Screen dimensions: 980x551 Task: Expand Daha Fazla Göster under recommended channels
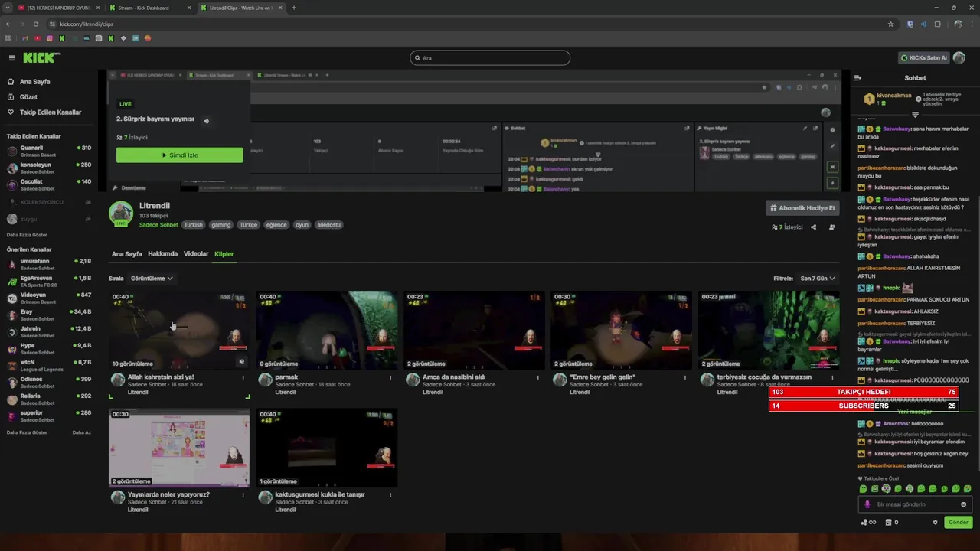pos(27,432)
